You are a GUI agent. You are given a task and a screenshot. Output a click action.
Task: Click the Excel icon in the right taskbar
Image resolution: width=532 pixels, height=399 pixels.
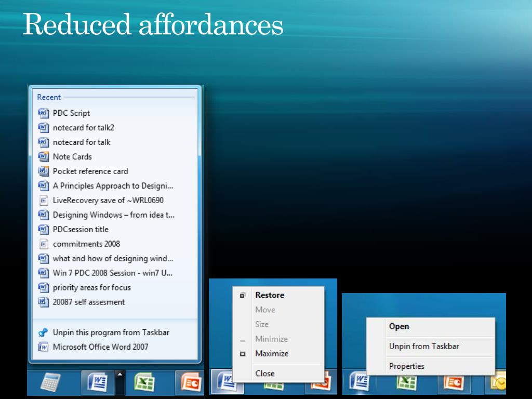tap(406, 383)
